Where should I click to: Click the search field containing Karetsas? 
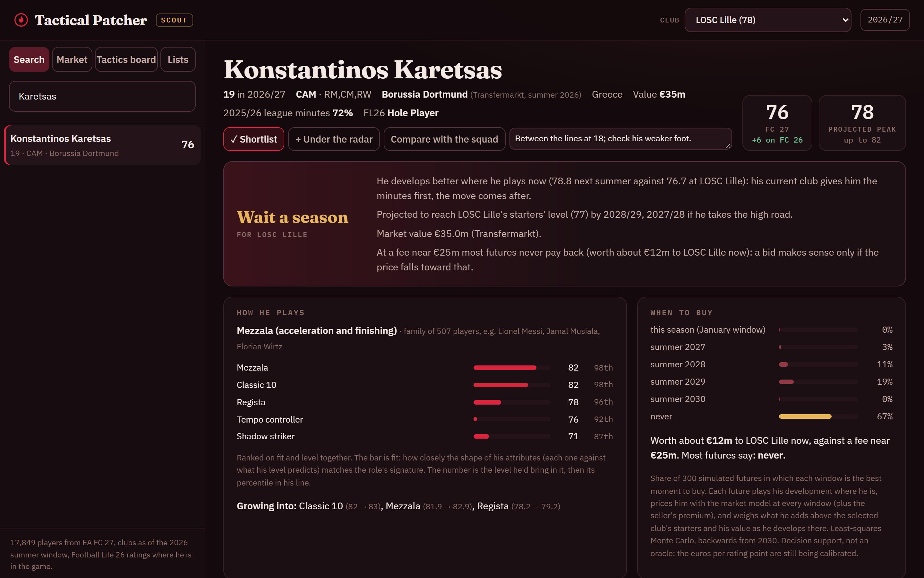point(102,96)
